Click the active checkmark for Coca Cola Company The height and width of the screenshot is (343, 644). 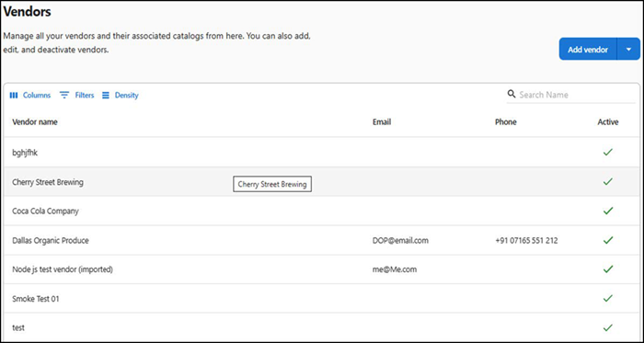(607, 211)
